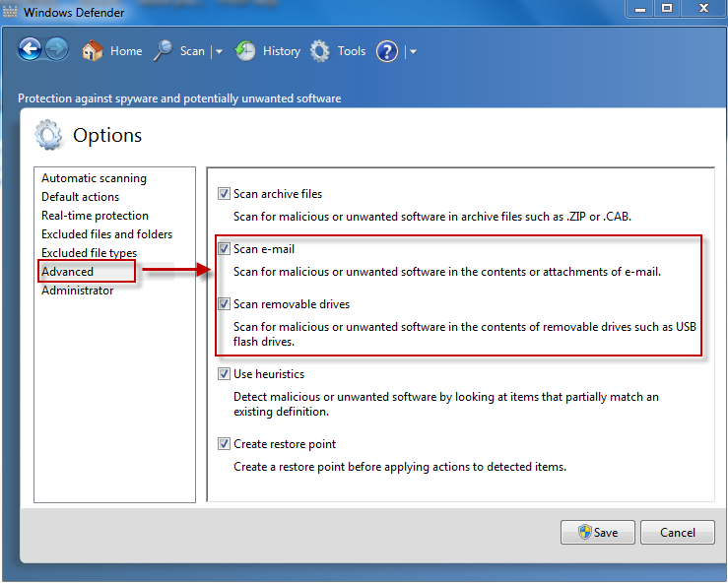Open the History clock icon
Image resolution: width=728 pixels, height=583 pixels.
point(245,50)
